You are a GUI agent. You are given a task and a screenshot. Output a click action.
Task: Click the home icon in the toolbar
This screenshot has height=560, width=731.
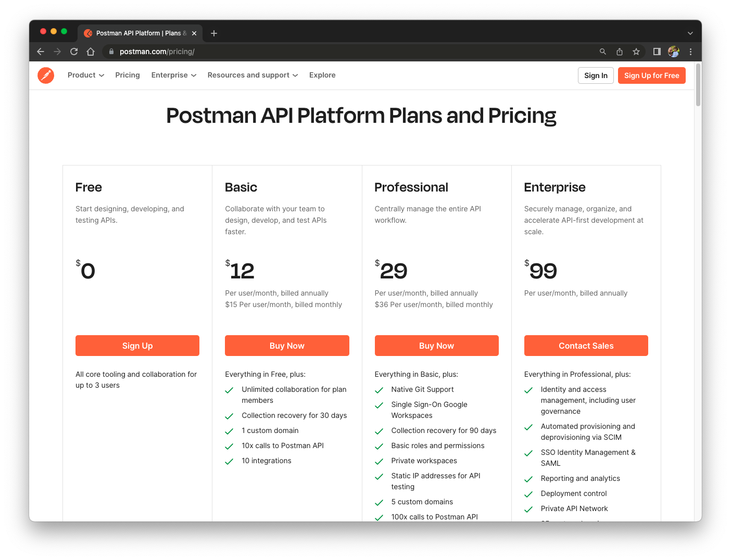coord(91,52)
